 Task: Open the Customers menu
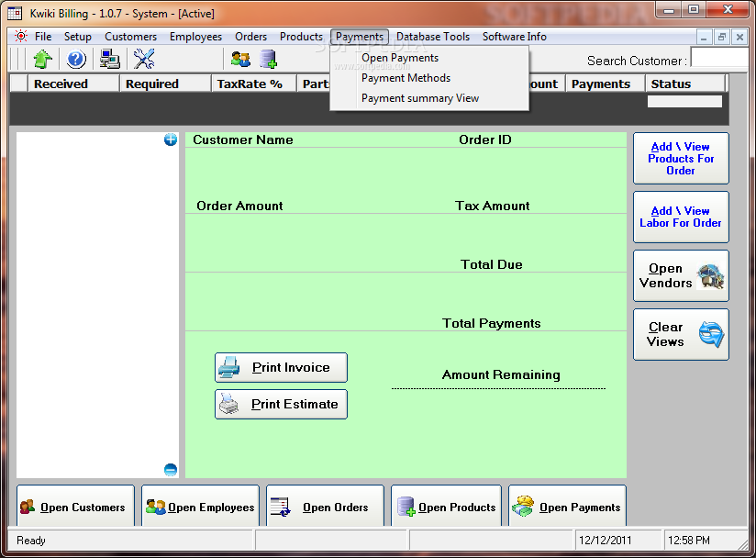click(x=130, y=37)
